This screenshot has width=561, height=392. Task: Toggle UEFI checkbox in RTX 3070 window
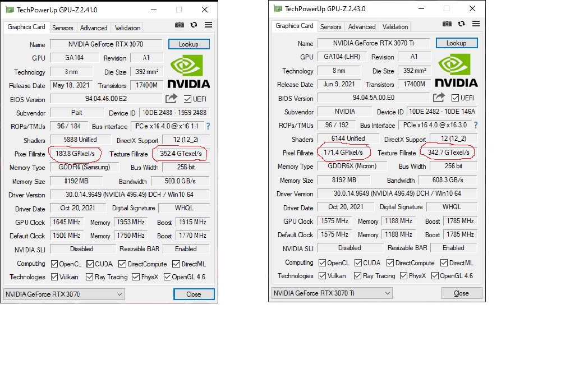click(x=187, y=99)
